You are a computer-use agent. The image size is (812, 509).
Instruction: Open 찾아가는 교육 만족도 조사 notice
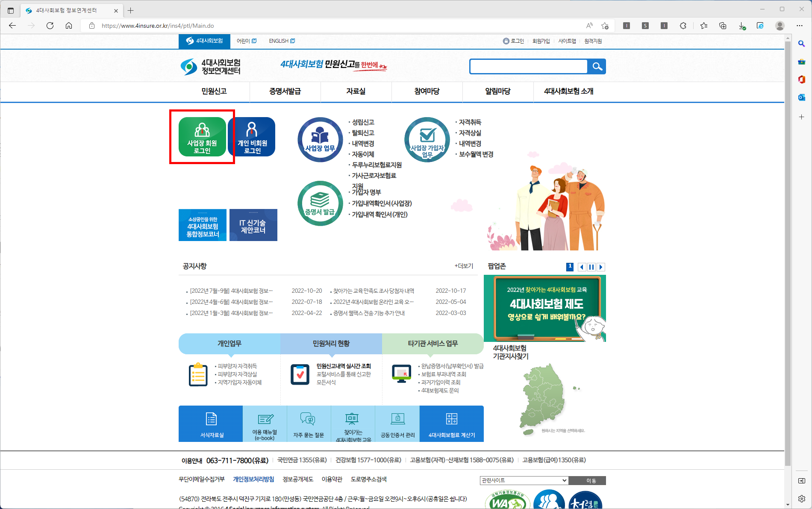coord(374,291)
